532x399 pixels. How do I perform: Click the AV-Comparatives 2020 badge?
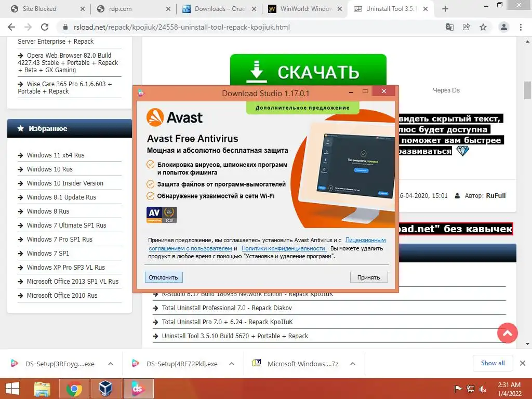[x=162, y=215]
